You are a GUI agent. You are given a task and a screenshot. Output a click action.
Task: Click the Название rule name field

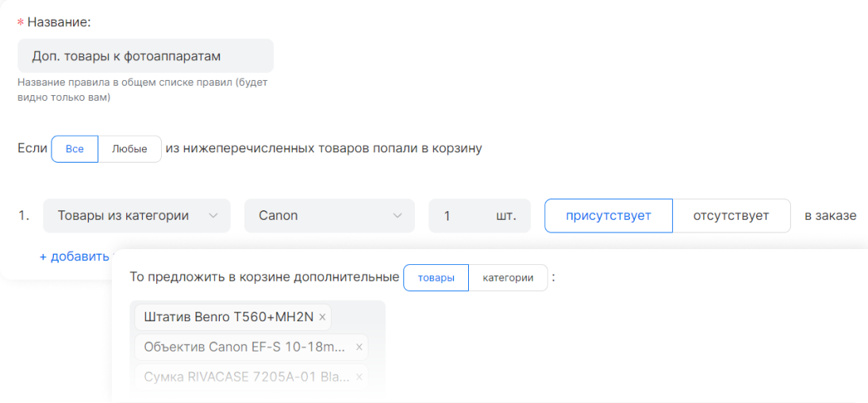click(x=145, y=56)
